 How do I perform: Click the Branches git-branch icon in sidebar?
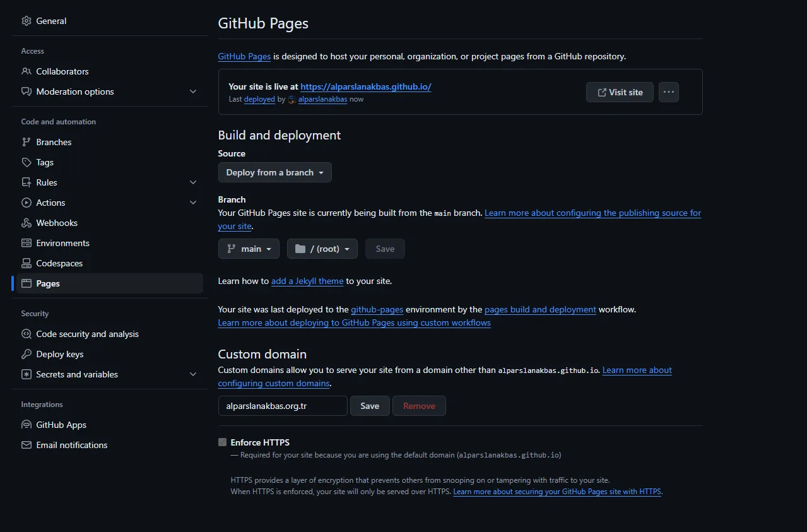[27, 142]
